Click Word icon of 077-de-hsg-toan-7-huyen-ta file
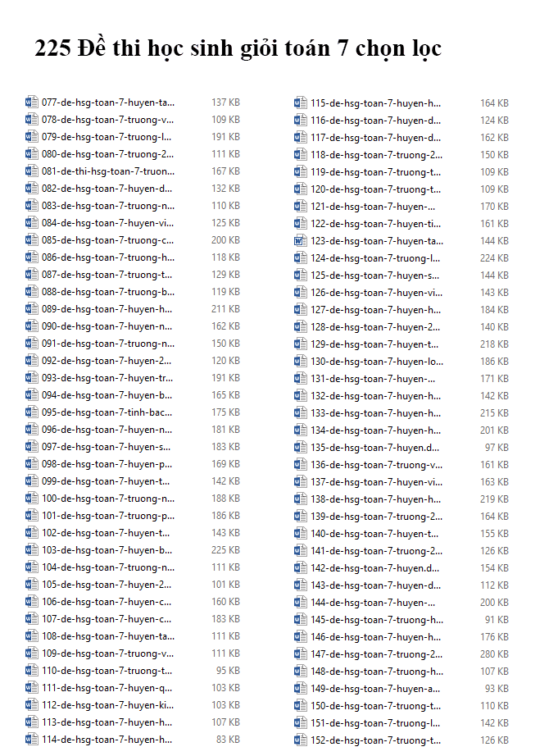 [x=32, y=102]
